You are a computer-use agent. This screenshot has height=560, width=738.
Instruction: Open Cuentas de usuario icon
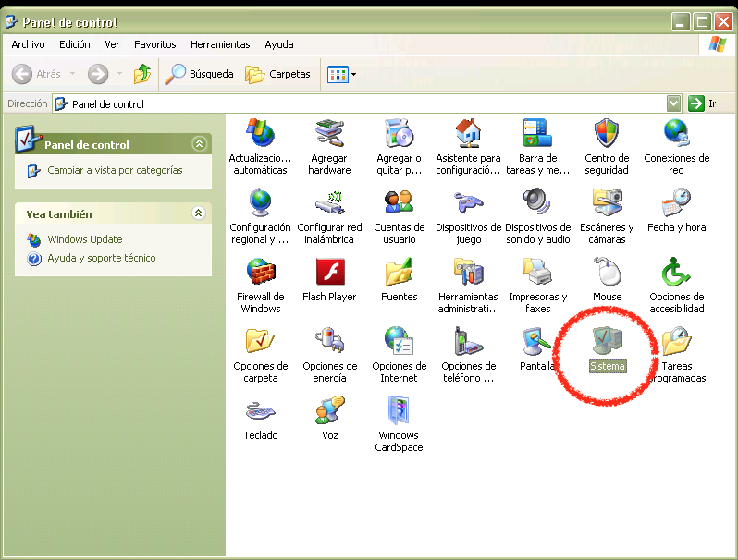pos(399,202)
